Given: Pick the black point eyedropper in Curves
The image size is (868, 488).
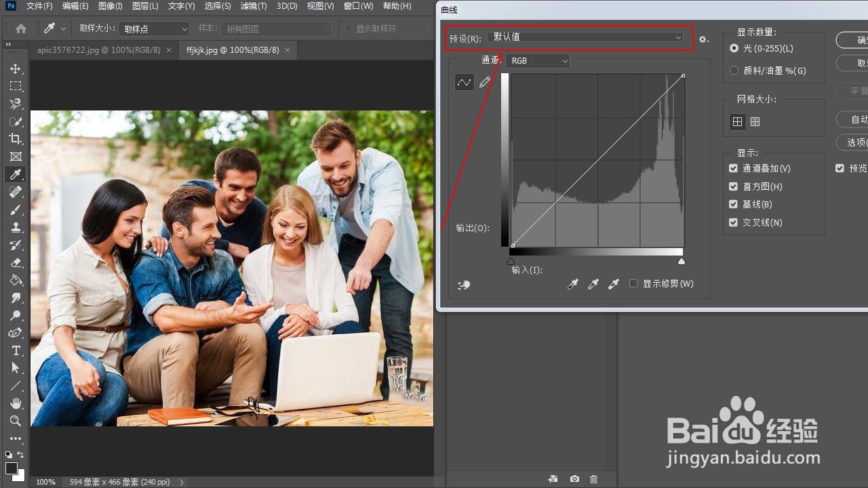Looking at the screenshot, I should coord(573,285).
